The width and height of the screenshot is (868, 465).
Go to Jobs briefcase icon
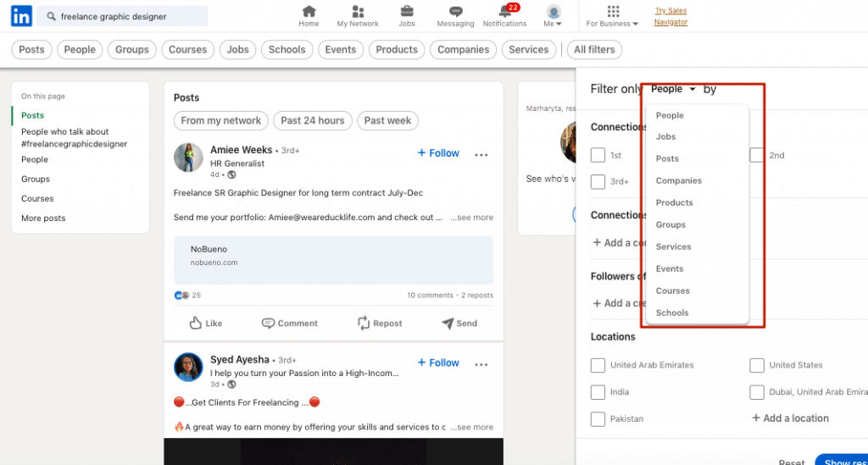coord(407,11)
